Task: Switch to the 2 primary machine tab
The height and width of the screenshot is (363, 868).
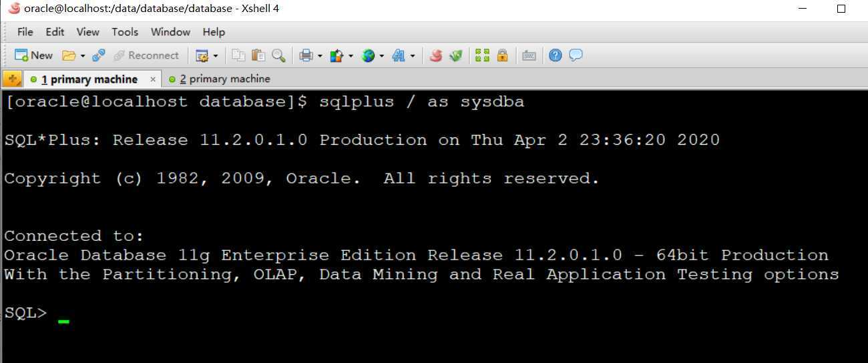Action: [x=219, y=79]
